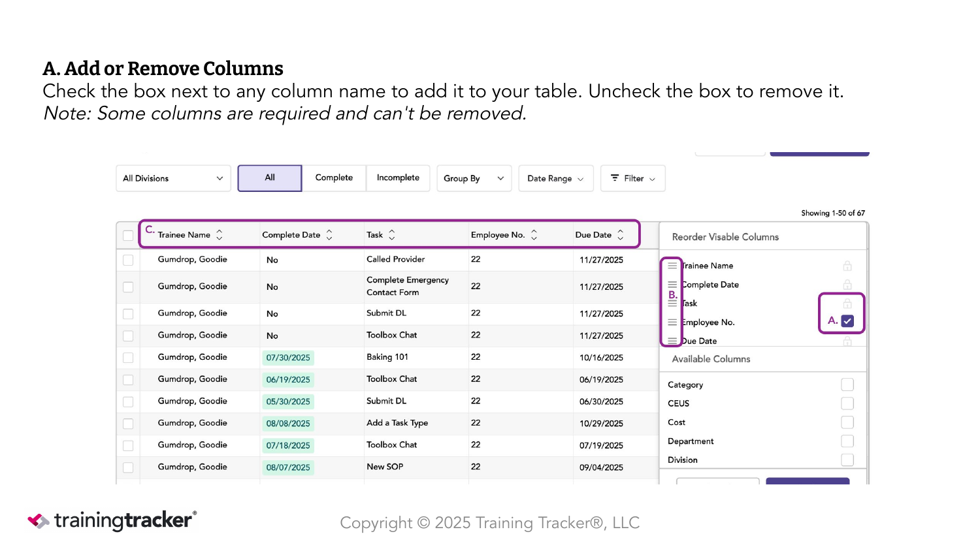Sort by Complete Date column arrows
Screen dimensions: 980x551
point(329,235)
